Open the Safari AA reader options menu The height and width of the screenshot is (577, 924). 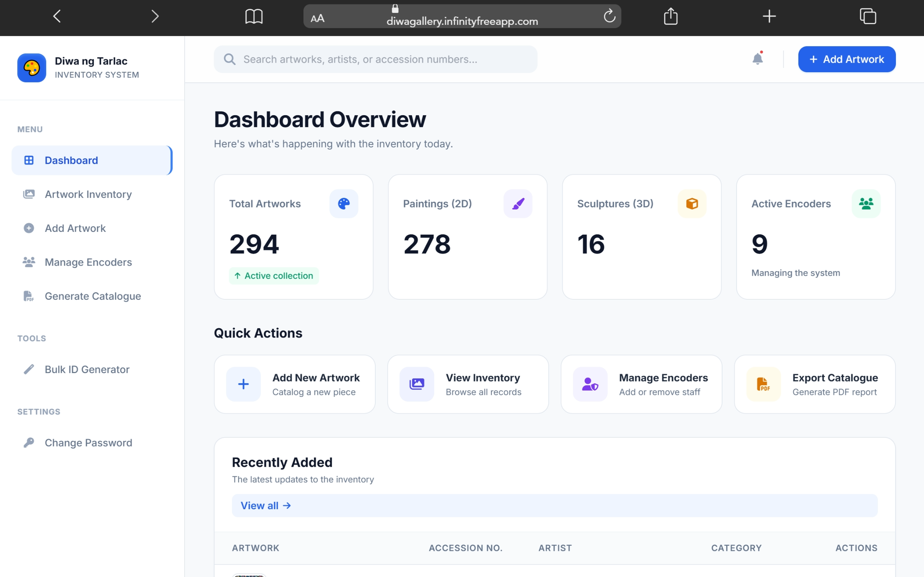317,18
